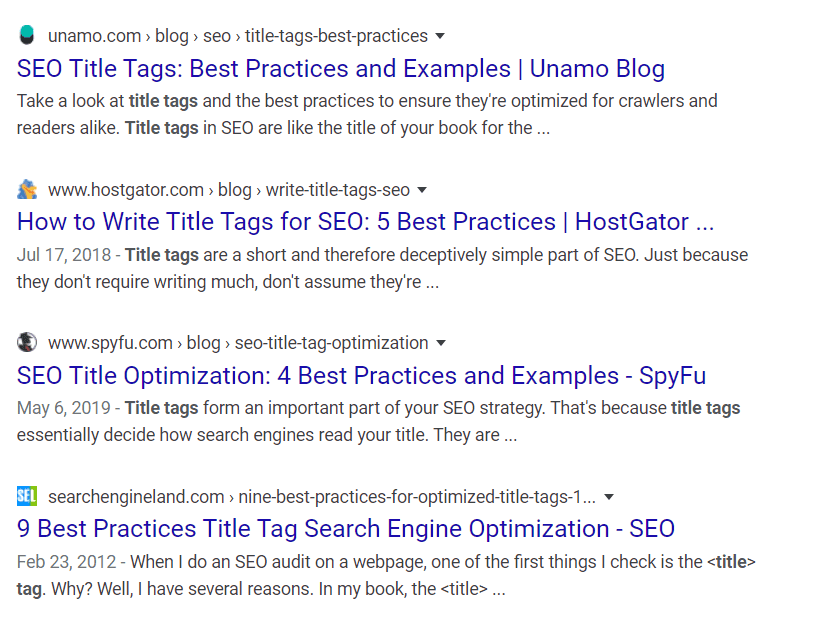Screen dimensions: 817x621
Task: Open the dropdown arrow next to unamo.com breadcrumb
Action: [x=438, y=35]
